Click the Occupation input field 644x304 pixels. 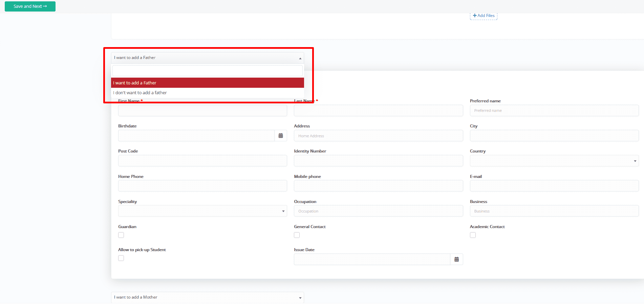click(x=379, y=211)
